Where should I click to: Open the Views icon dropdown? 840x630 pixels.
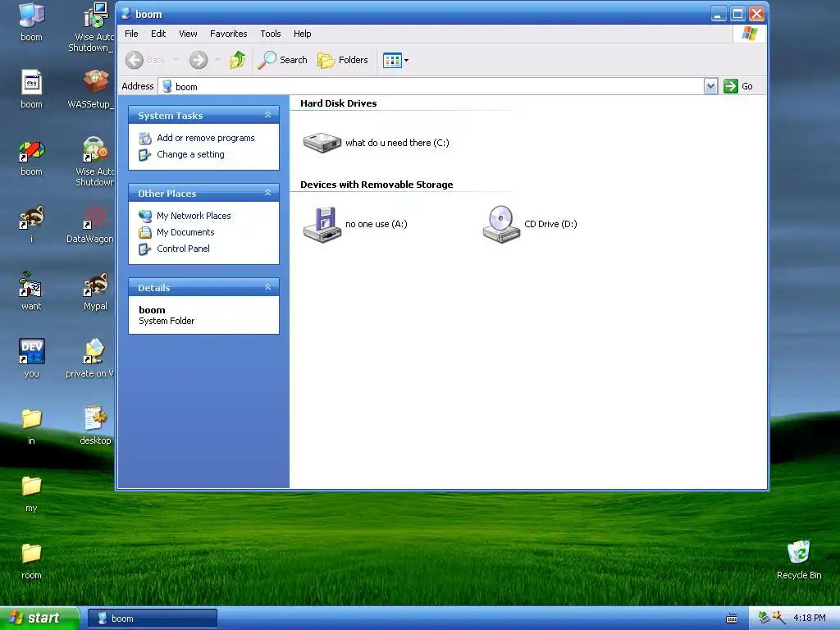click(396, 60)
